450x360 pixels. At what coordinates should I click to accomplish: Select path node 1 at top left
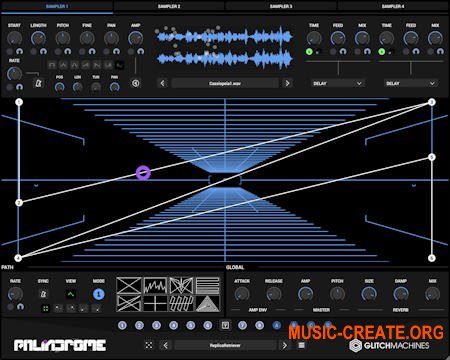pyautogui.click(x=19, y=102)
